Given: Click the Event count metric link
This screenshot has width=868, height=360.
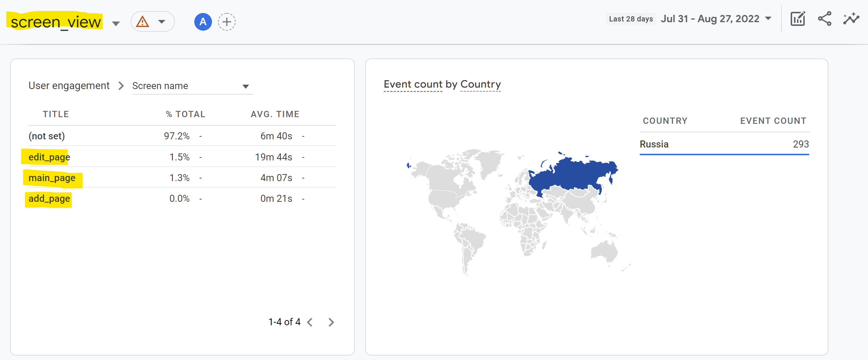Looking at the screenshot, I should coord(413,85).
